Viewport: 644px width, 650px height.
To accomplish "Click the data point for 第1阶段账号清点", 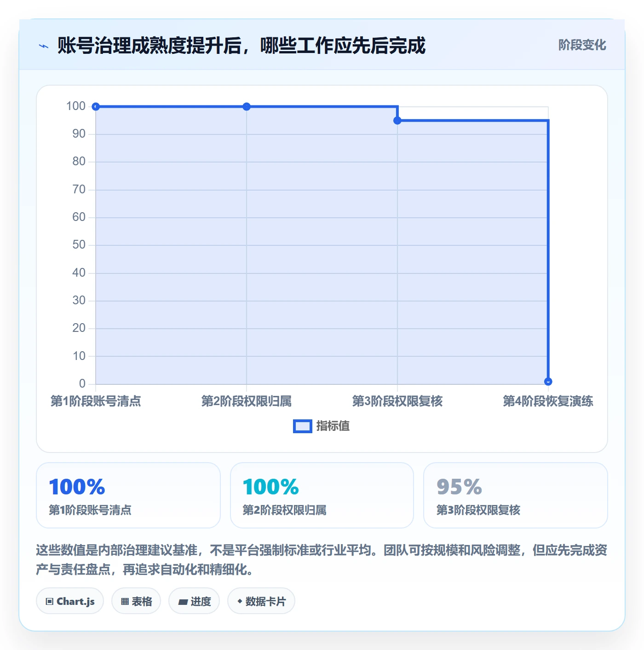I will pyautogui.click(x=96, y=107).
